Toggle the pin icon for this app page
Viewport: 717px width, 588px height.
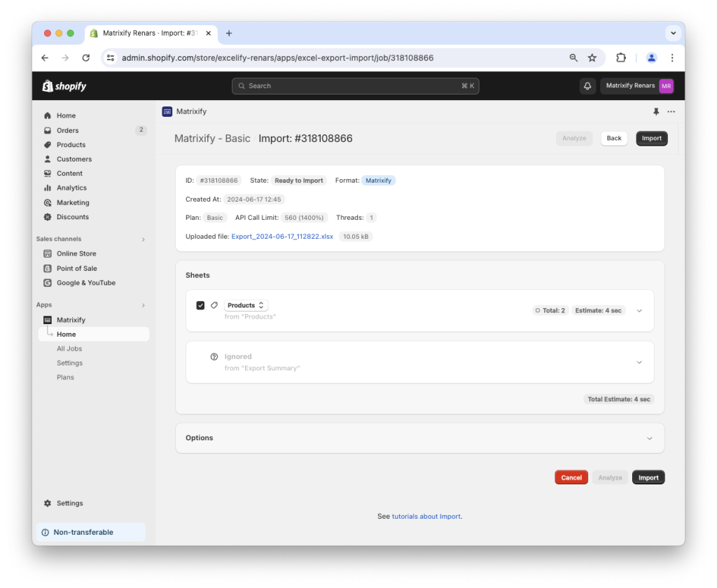[655, 111]
